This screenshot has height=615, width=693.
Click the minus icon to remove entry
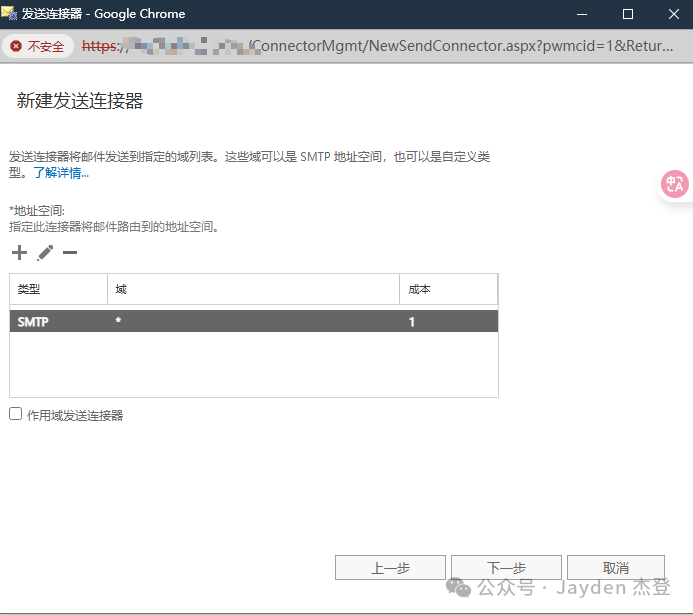coord(70,253)
